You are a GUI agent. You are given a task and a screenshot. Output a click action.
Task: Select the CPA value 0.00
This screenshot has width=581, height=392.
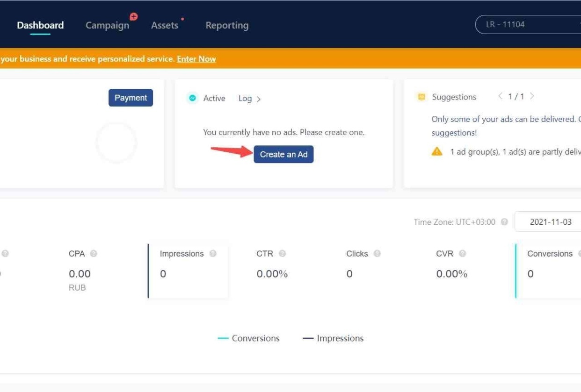pyautogui.click(x=80, y=274)
